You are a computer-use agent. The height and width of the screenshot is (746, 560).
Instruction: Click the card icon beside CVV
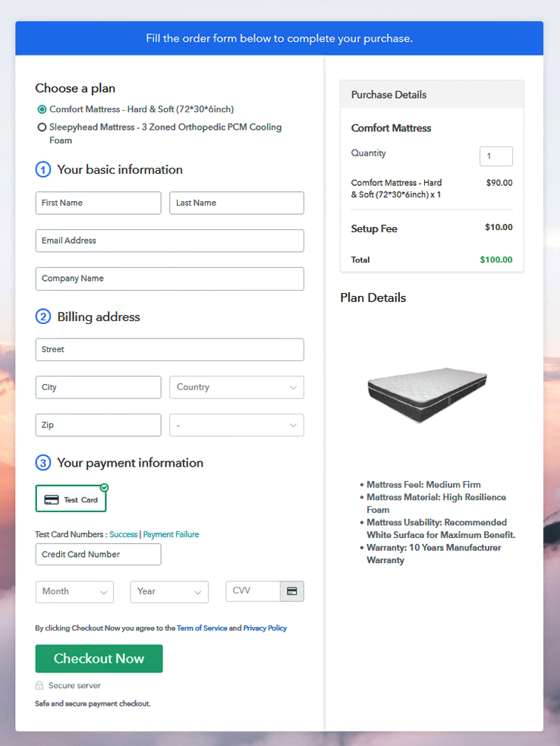[291, 591]
